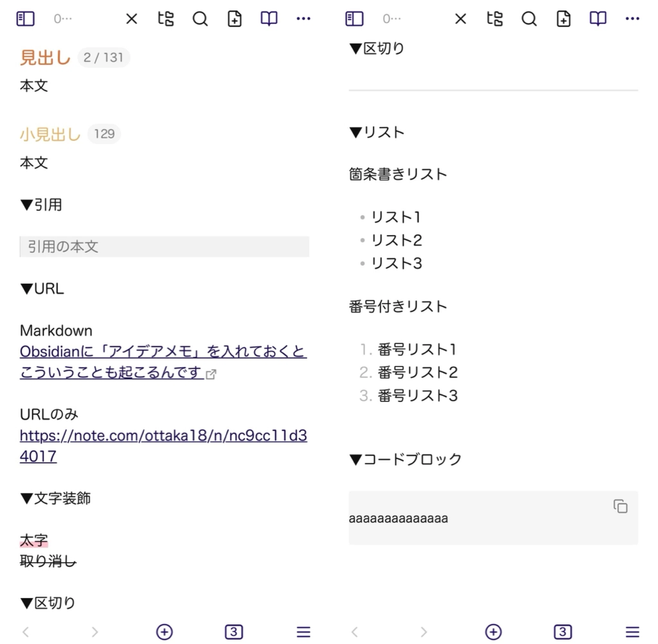The width and height of the screenshot is (658, 644).
Task: Click the ▼コードブロック section label
Action: pyautogui.click(x=405, y=459)
